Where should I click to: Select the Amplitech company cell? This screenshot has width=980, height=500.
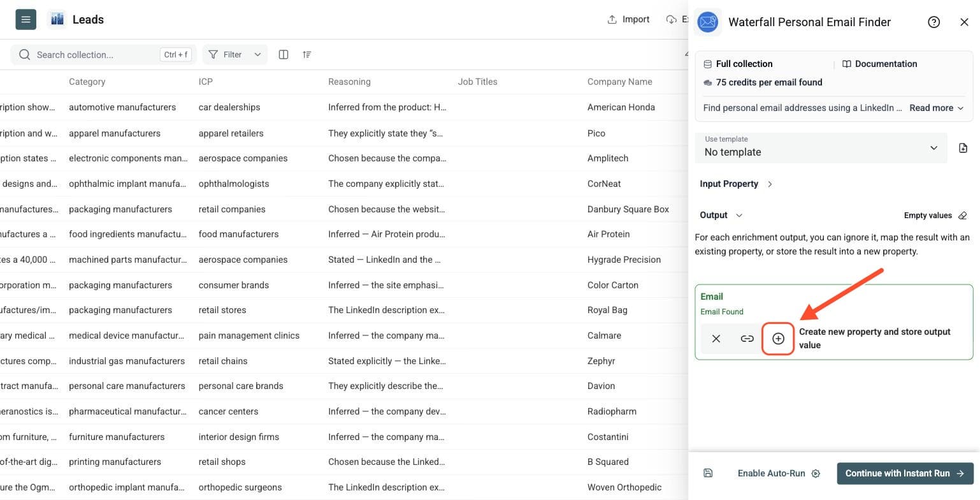(x=608, y=158)
